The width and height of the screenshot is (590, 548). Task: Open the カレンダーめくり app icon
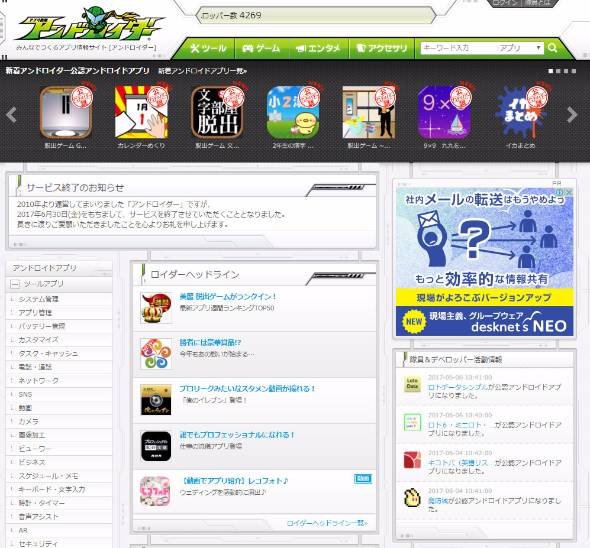[141, 112]
